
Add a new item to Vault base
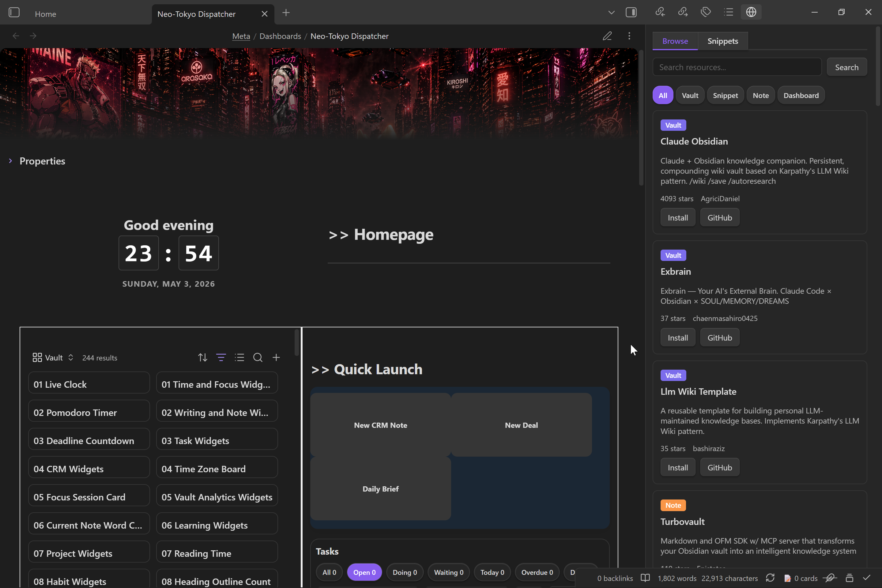pos(276,357)
